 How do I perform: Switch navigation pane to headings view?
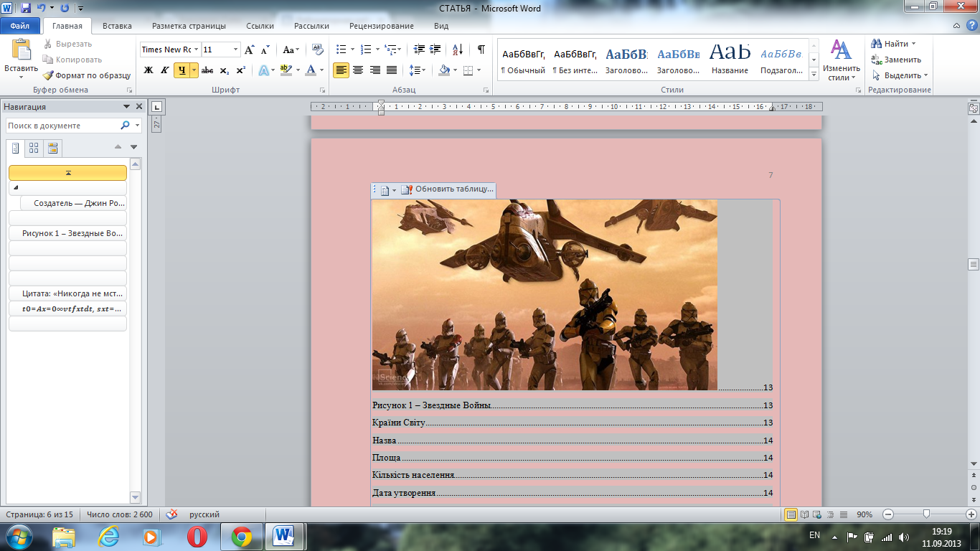pyautogui.click(x=16, y=149)
